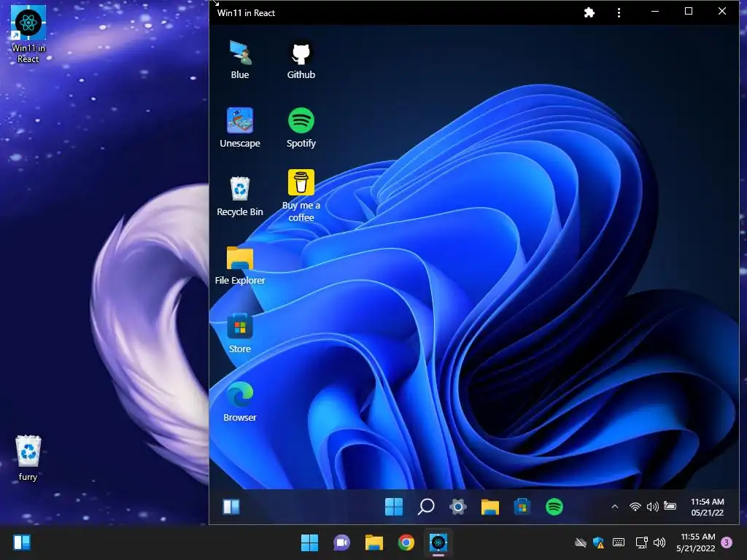Select furry recycle bin on host desktop
This screenshot has width=747, height=560.
28,458
